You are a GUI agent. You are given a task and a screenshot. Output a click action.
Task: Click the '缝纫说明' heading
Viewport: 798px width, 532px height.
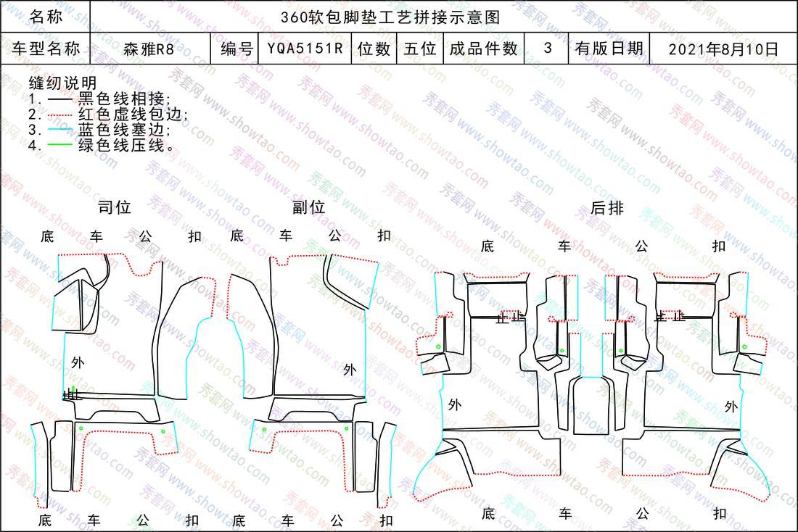click(62, 83)
